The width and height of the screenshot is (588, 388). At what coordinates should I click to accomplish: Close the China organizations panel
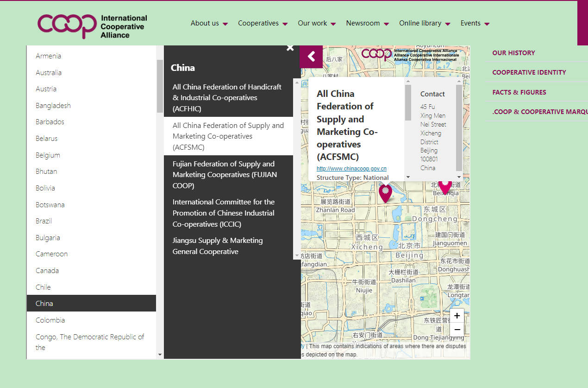[x=290, y=48]
